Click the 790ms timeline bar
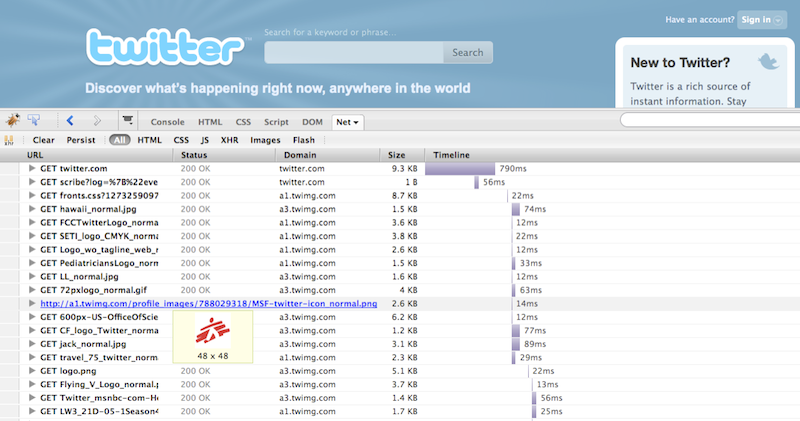The height and width of the screenshot is (421, 800). [460, 168]
